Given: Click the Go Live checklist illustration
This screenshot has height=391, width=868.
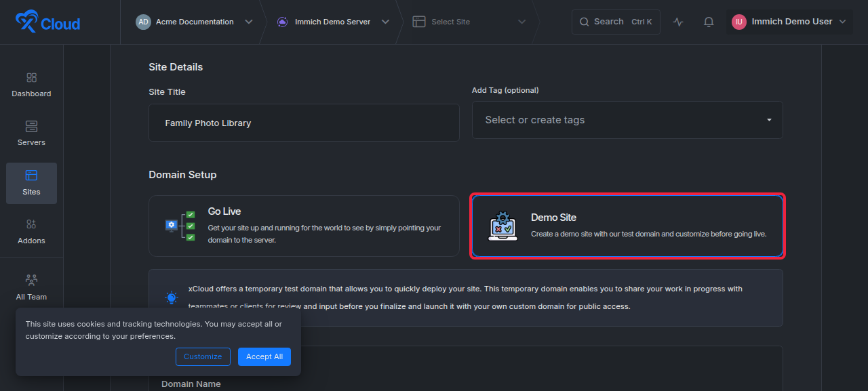Looking at the screenshot, I should [x=180, y=226].
